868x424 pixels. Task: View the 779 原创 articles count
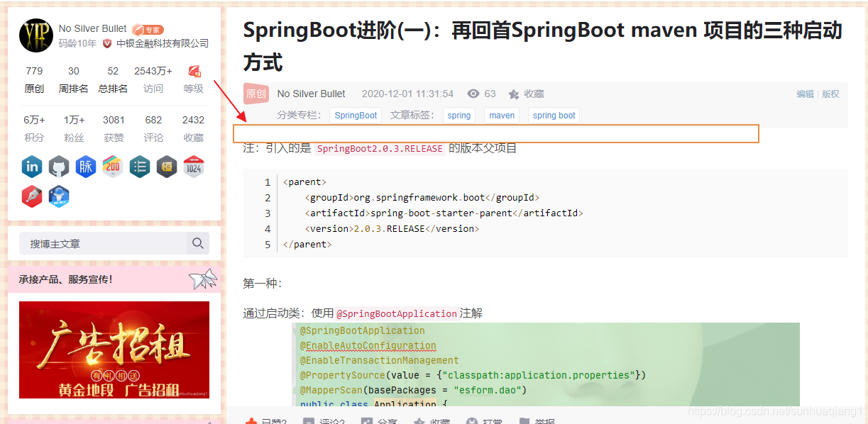pyautogui.click(x=34, y=79)
